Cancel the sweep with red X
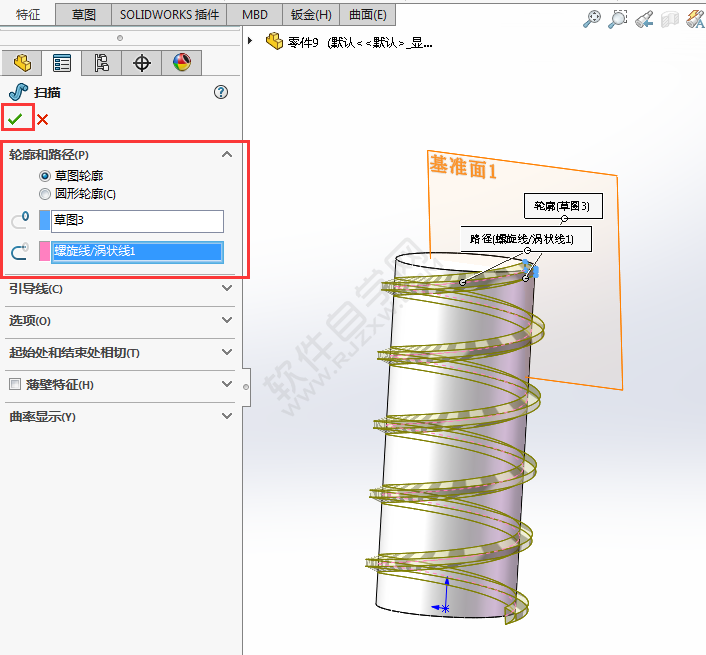 click(42, 119)
